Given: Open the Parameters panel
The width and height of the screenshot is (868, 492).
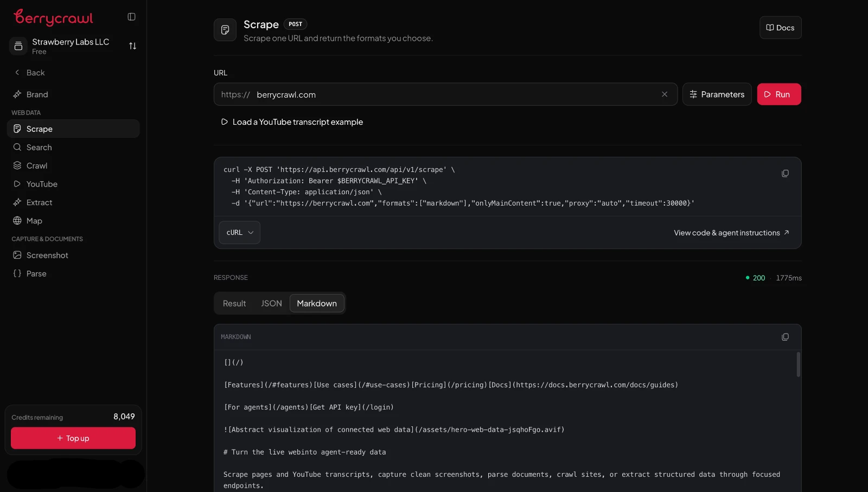Looking at the screenshot, I should tap(717, 94).
